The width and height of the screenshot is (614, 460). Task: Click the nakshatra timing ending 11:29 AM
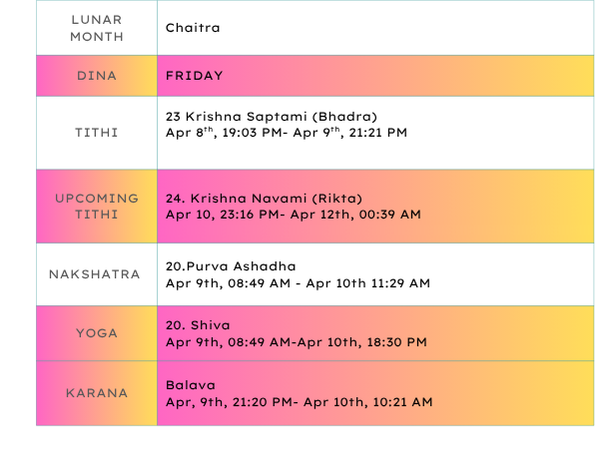(298, 284)
